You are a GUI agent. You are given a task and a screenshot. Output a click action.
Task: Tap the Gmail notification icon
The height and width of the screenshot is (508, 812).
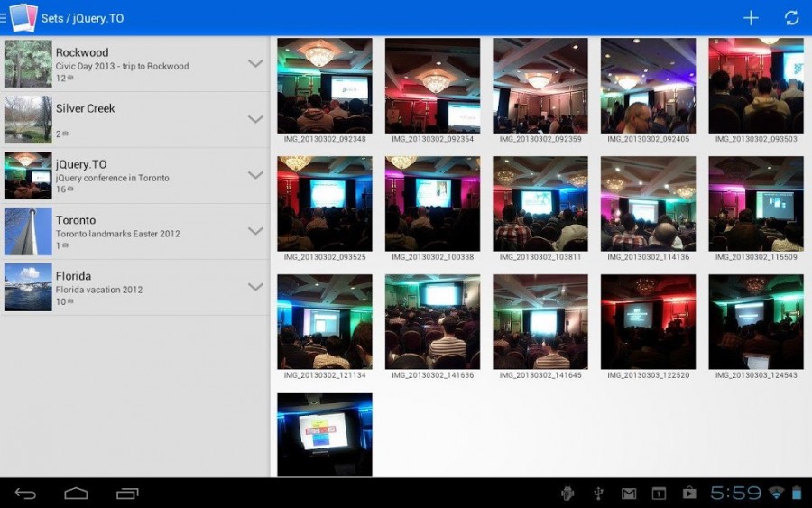(x=629, y=494)
